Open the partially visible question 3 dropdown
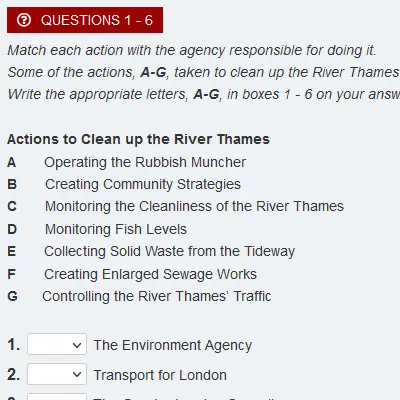400x400 pixels. click(x=57, y=397)
